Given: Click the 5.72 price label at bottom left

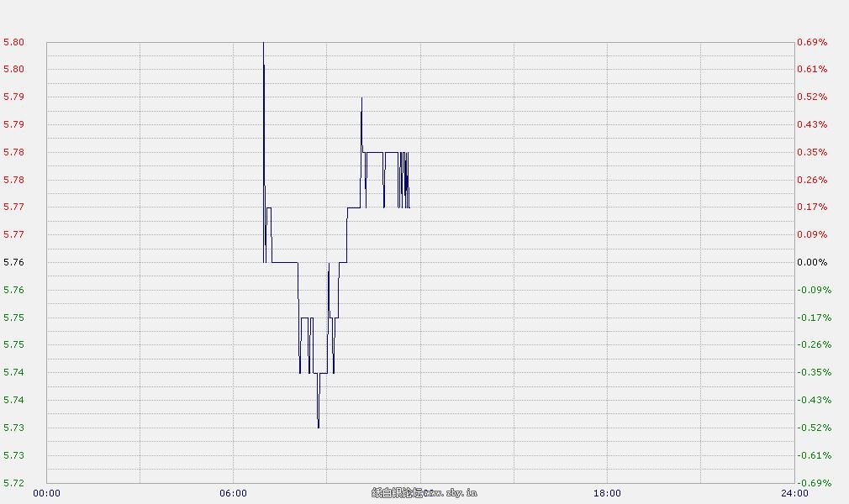Looking at the screenshot, I should 13,483.
